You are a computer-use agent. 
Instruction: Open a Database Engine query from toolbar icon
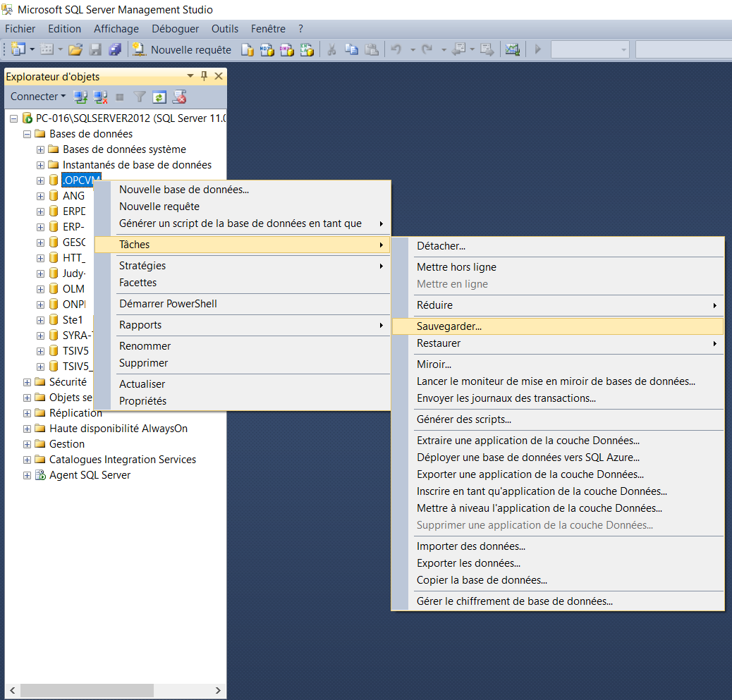tap(248, 49)
